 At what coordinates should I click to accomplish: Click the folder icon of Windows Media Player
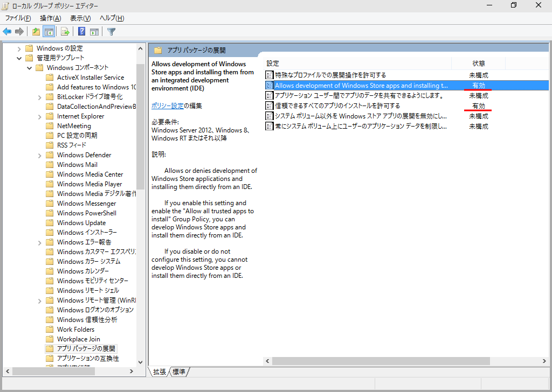click(x=50, y=184)
